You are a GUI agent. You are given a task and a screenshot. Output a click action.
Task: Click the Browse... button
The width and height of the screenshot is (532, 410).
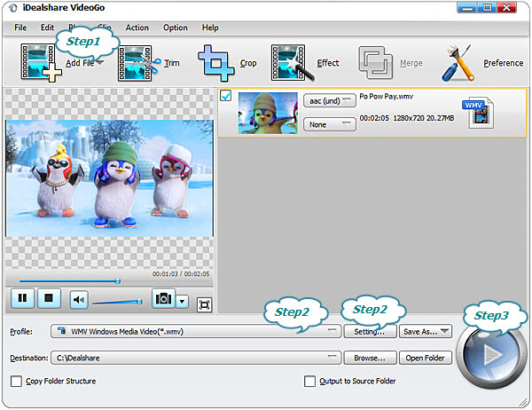click(x=370, y=358)
